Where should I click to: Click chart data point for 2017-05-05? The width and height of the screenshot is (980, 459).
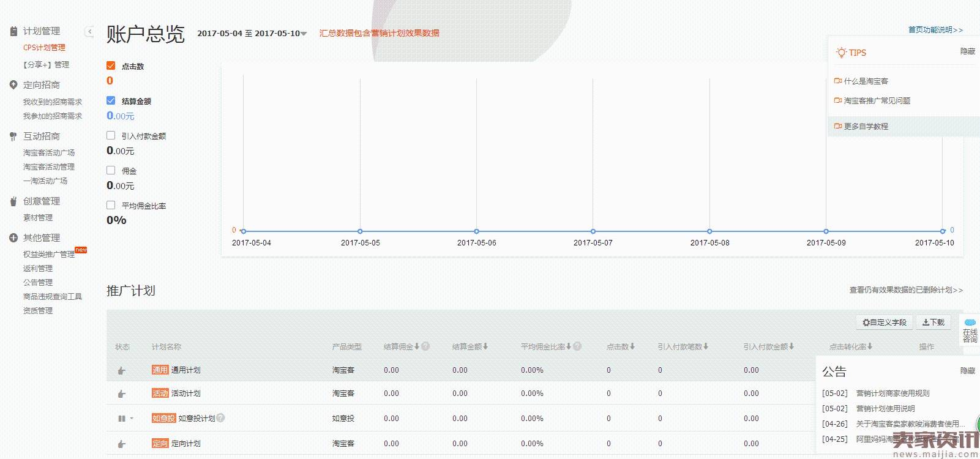(360, 231)
